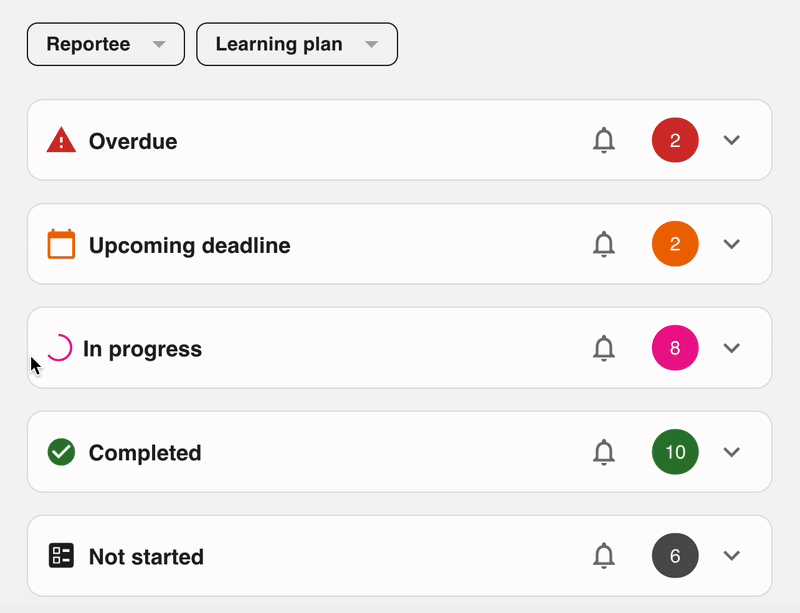Click the Not started notification bell
Image resolution: width=800 pixels, height=613 pixels.
[x=604, y=556]
